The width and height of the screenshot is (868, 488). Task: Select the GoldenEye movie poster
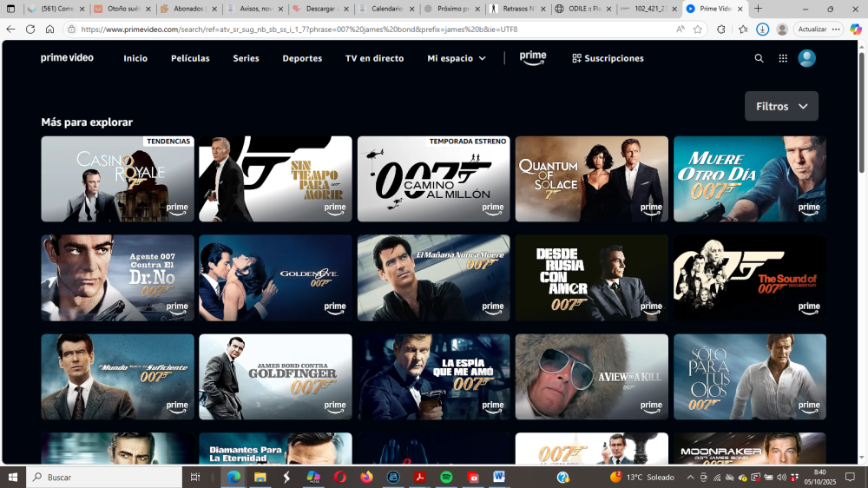275,278
